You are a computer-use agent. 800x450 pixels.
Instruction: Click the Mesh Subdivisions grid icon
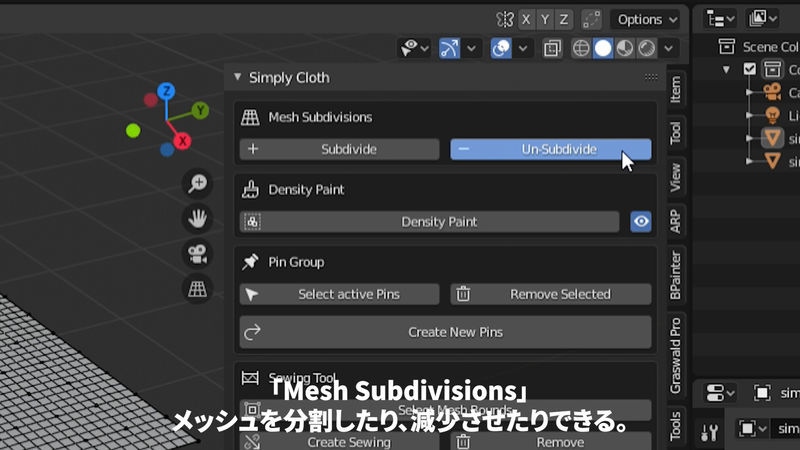click(250, 117)
